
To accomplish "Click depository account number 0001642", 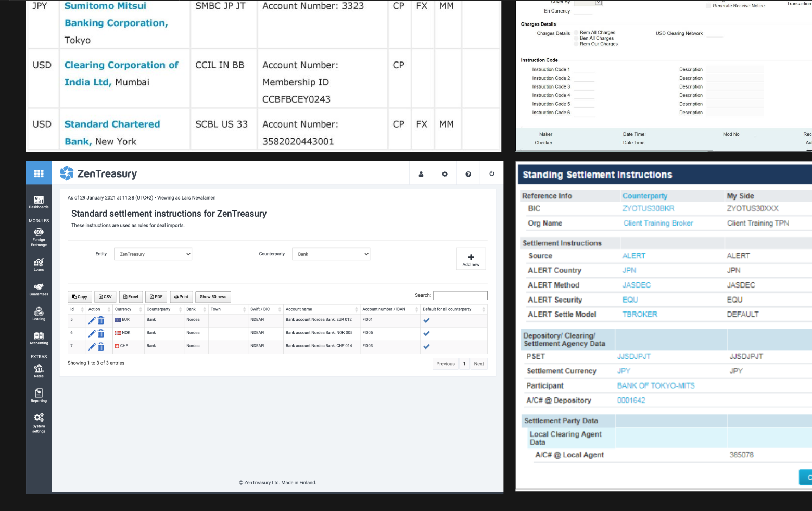I will 631,400.
